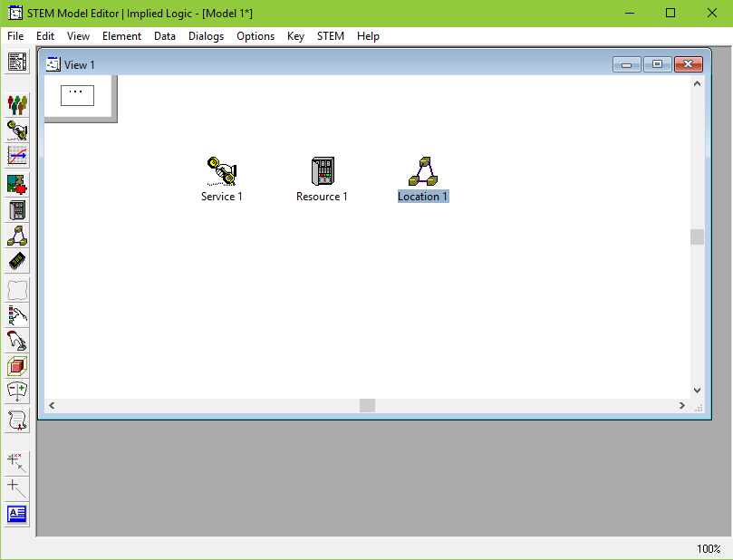
Task: Close the View 1 child window
Action: [688, 64]
